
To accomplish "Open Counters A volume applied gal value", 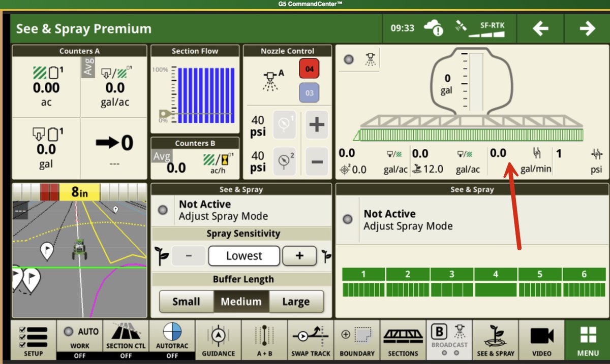I will pos(46,148).
